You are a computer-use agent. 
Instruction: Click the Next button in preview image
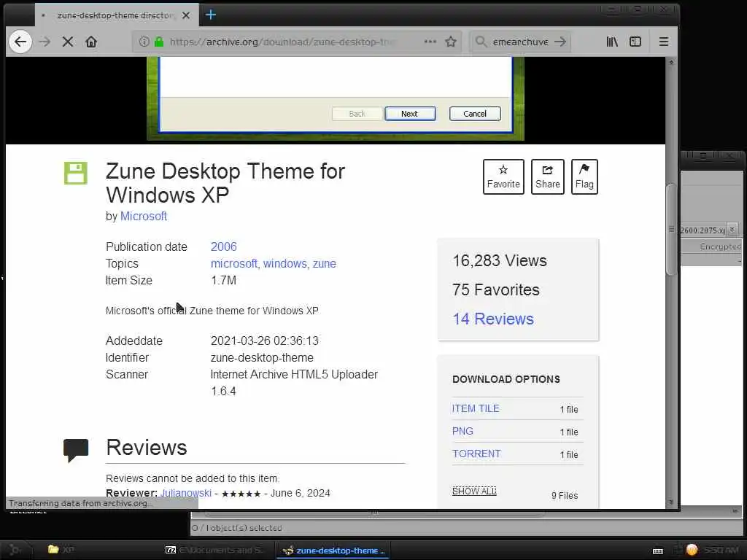[x=410, y=114]
